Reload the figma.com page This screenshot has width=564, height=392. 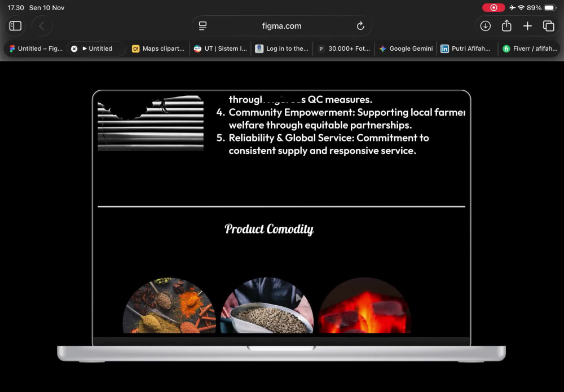[x=360, y=26]
